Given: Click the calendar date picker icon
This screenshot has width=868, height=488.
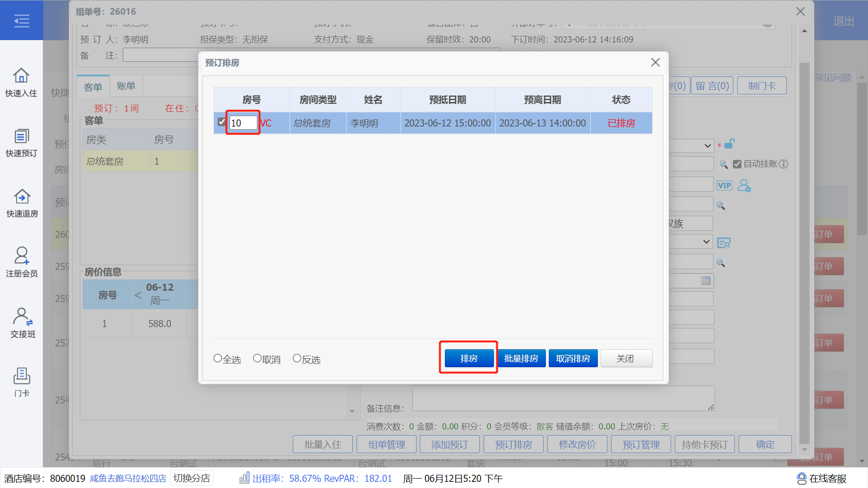Looking at the screenshot, I should coord(706,281).
